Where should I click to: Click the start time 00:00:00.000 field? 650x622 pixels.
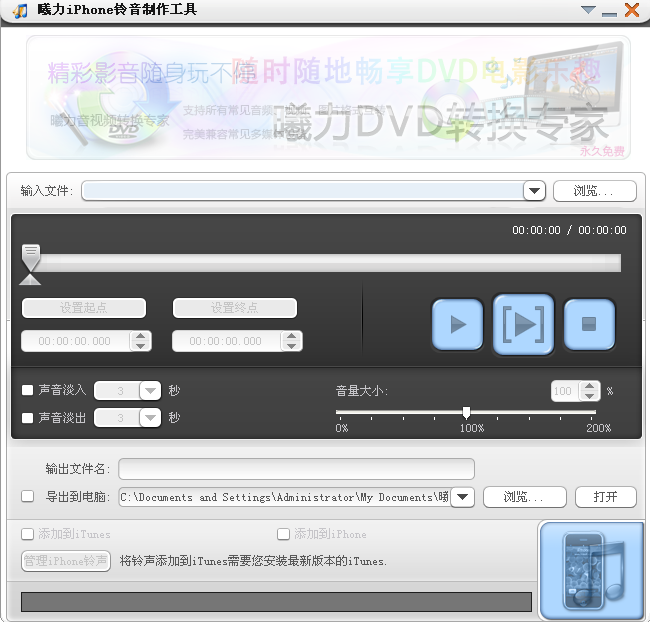click(x=77, y=341)
